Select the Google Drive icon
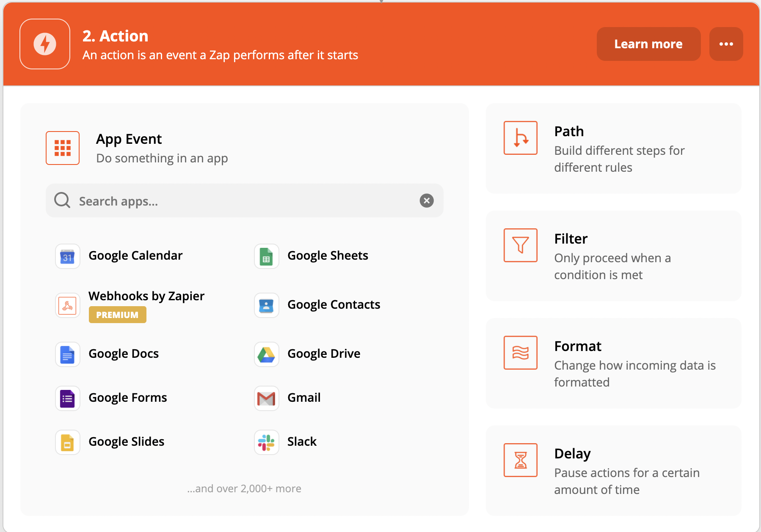Viewport: 761px width, 532px height. point(267,354)
